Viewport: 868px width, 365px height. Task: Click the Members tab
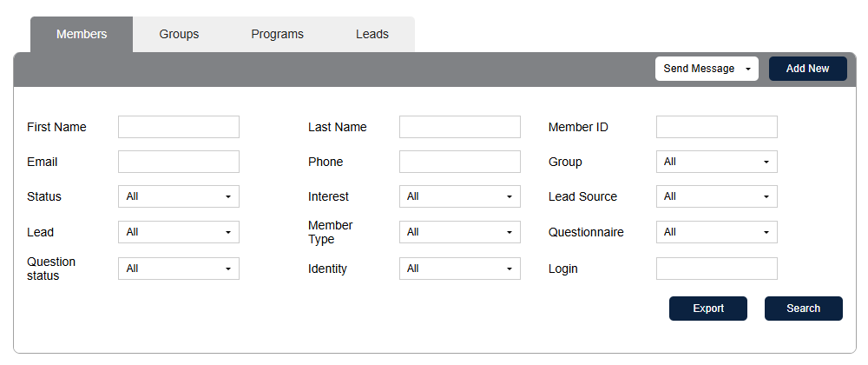(x=82, y=35)
